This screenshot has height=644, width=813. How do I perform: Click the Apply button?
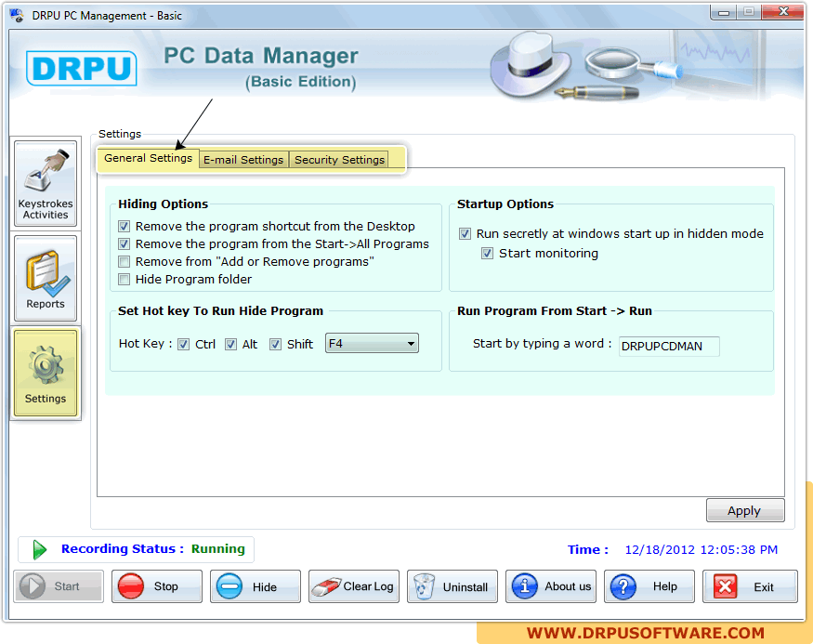coord(745,511)
